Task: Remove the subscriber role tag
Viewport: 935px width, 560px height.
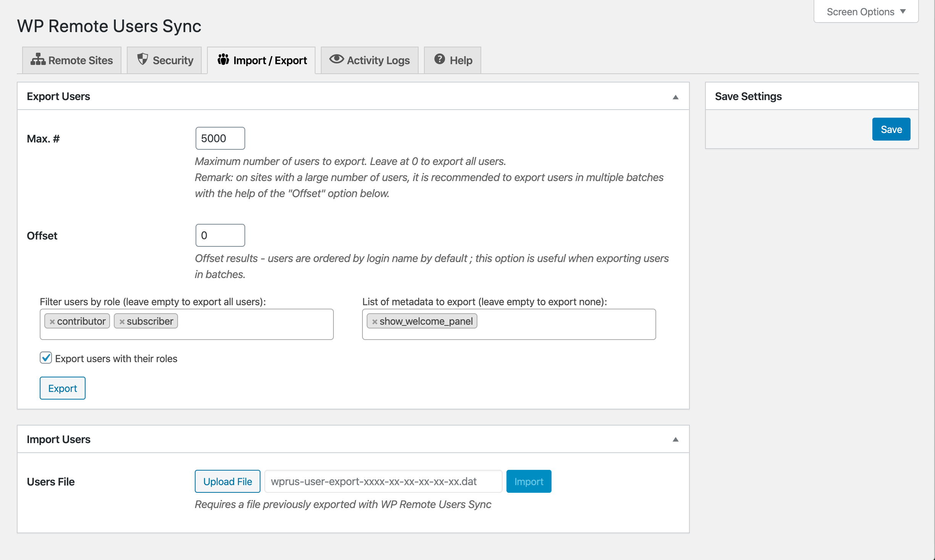Action: click(122, 322)
